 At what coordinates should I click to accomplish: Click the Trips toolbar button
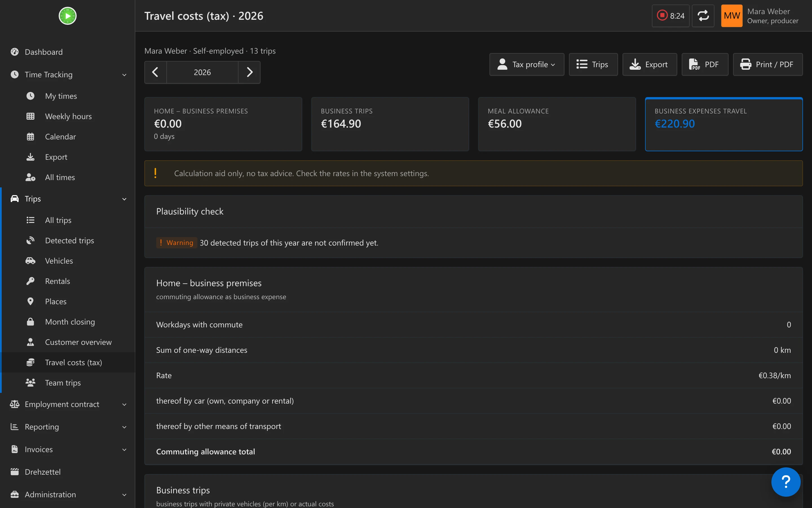click(593, 65)
